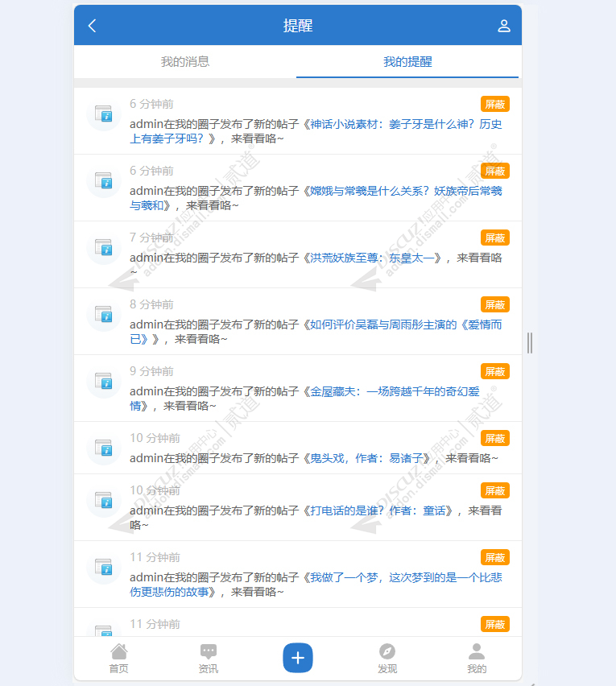Block the 打电话的是谁 notification

pyautogui.click(x=494, y=491)
